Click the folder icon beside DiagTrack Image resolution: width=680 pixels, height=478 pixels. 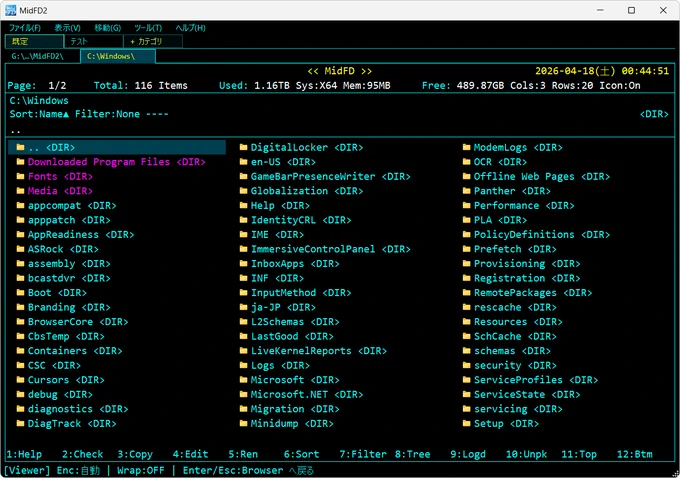click(20, 423)
